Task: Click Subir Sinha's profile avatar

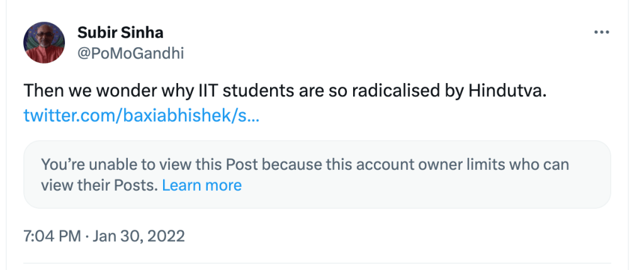Action: pyautogui.click(x=43, y=42)
